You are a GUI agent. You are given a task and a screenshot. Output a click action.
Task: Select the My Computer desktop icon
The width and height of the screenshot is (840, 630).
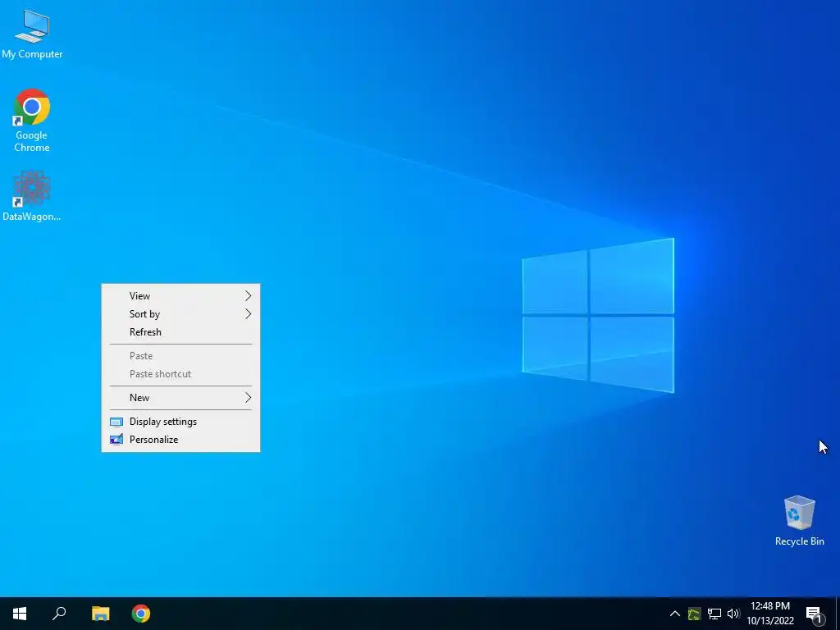point(32,34)
